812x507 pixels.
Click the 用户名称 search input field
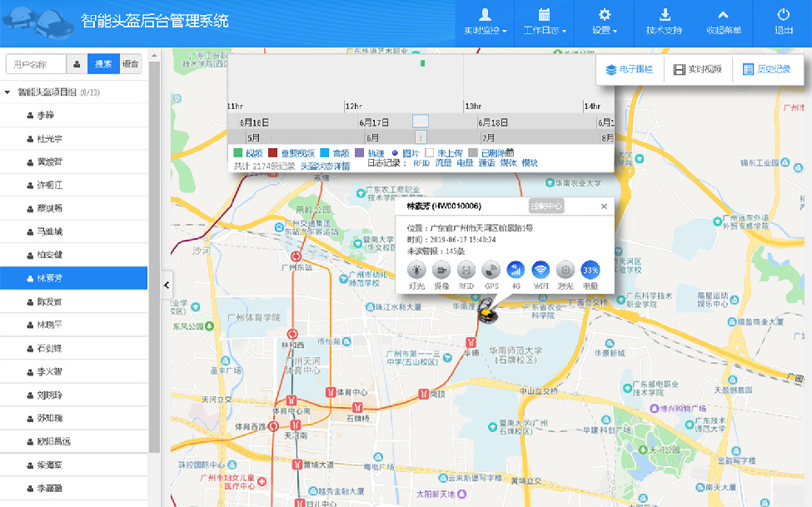pos(35,64)
